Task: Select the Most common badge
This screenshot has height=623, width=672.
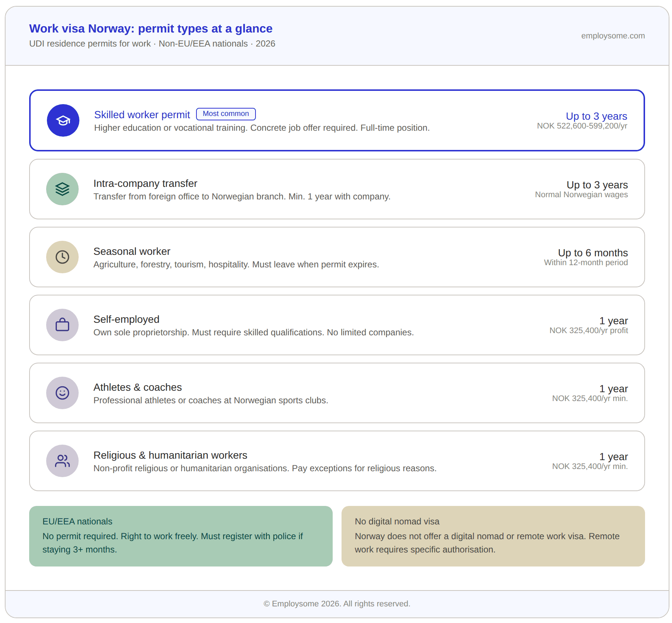Action: [226, 114]
